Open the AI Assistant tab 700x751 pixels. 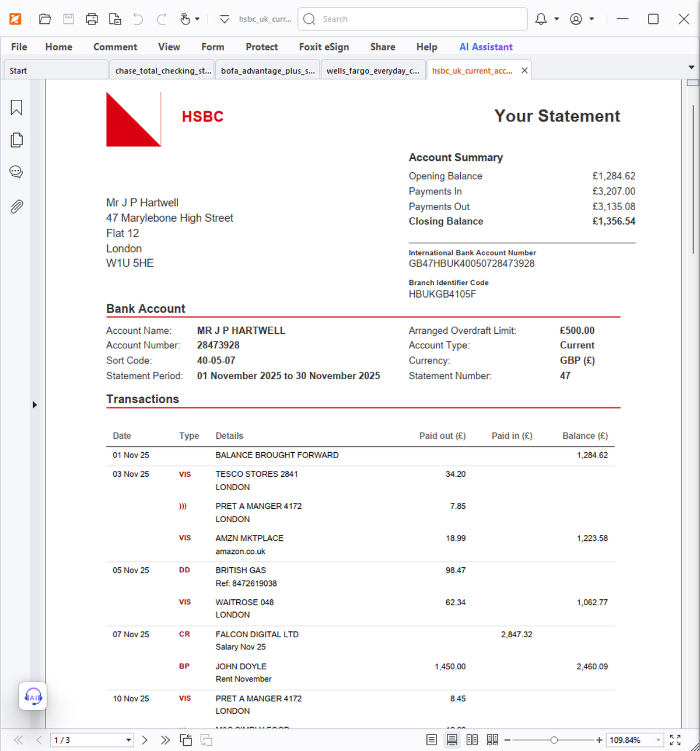pos(486,47)
